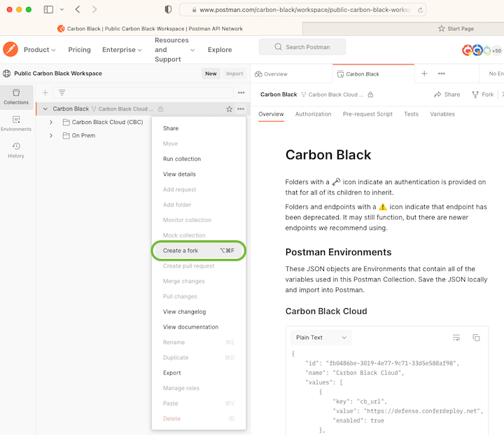The width and height of the screenshot is (504, 435).
Task: Expand Enterprise dropdown menu
Action: pos(122,50)
